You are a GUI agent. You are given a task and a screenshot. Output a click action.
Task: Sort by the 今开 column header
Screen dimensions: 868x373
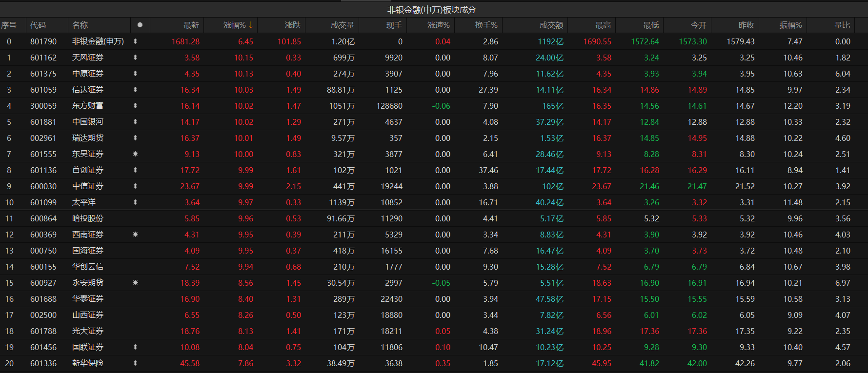[699, 25]
